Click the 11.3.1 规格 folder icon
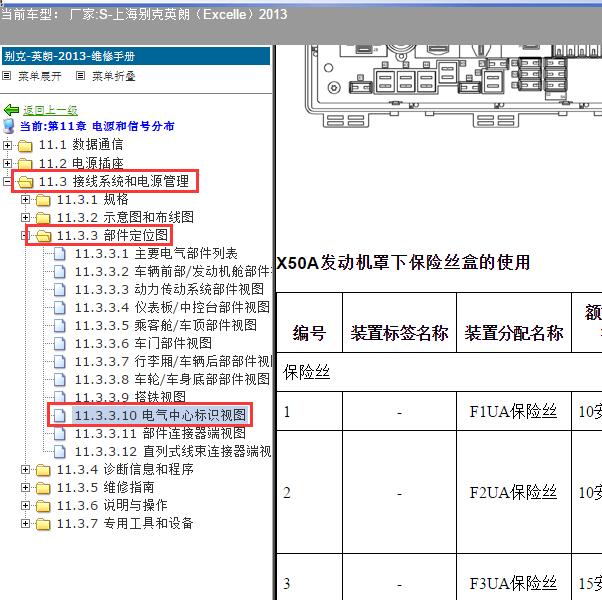Viewport: 602px width, 600px height. click(x=43, y=200)
